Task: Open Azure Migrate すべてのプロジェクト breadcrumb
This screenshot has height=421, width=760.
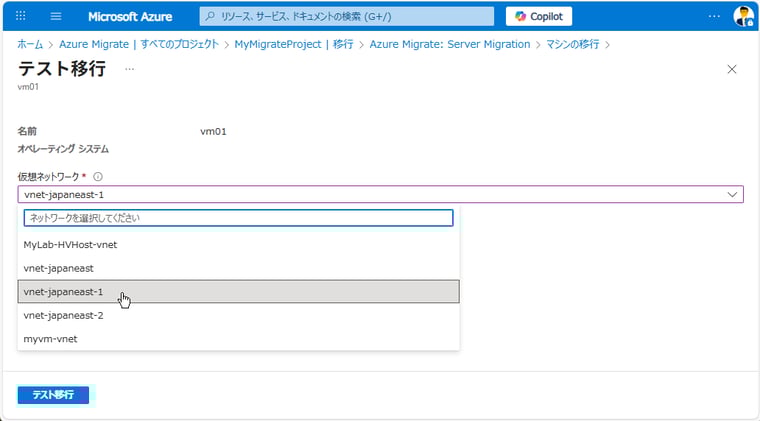Action: coord(139,44)
